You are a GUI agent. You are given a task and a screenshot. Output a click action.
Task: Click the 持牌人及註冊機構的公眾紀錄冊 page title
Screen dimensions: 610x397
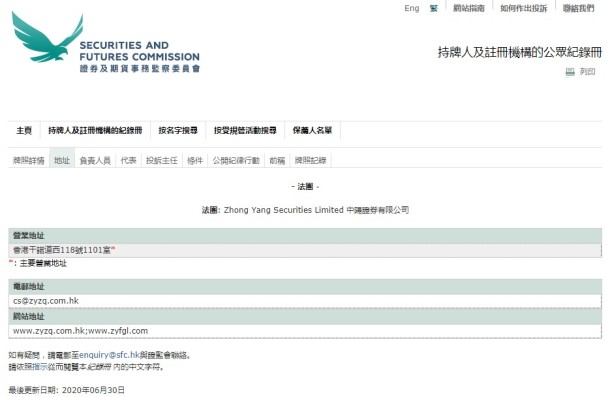(520, 52)
